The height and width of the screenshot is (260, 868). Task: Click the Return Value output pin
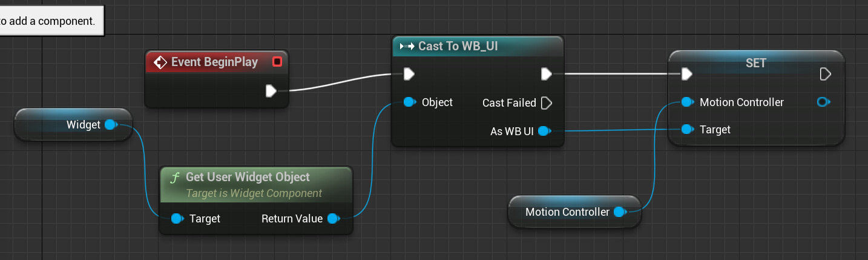tap(332, 219)
